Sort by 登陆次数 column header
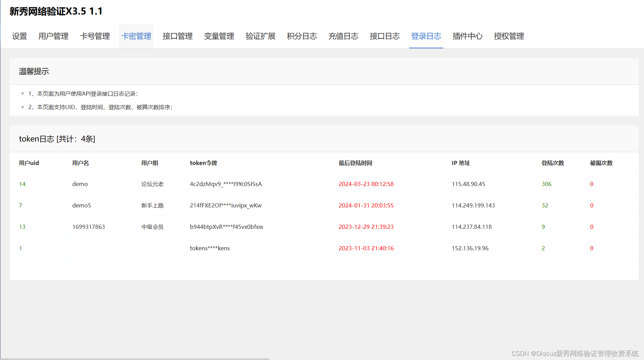The width and height of the screenshot is (644, 360). point(553,163)
